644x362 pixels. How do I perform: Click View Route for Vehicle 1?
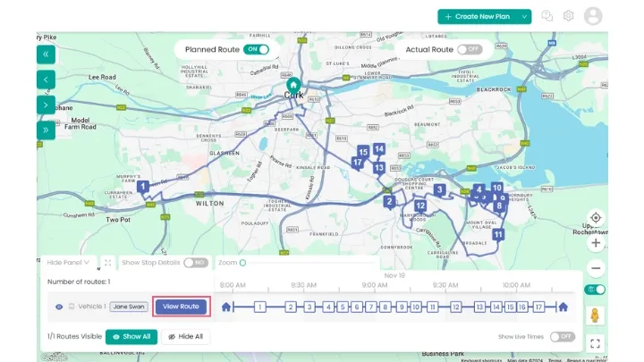(x=182, y=307)
